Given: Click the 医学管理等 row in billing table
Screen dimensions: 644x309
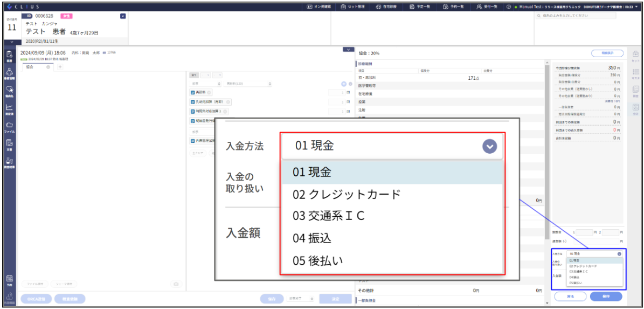Looking at the screenshot, I should (451, 86).
